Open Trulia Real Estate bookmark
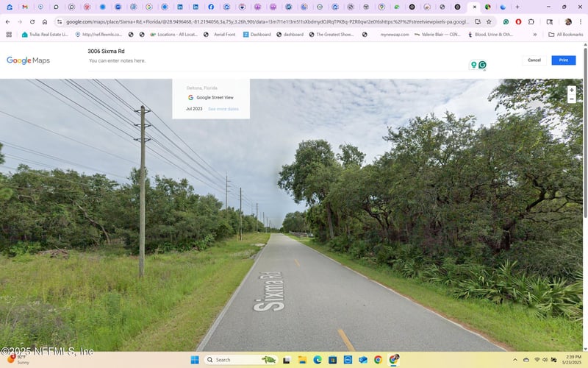 [x=45, y=35]
